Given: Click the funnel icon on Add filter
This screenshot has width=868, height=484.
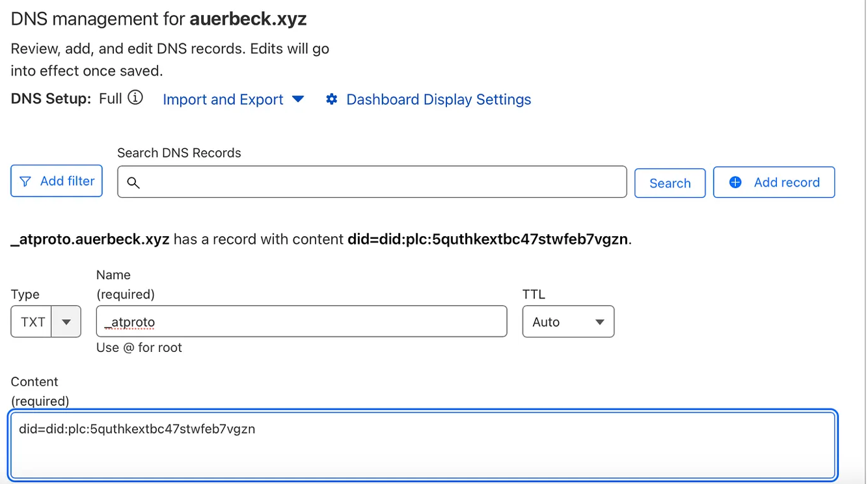Looking at the screenshot, I should 26,181.
